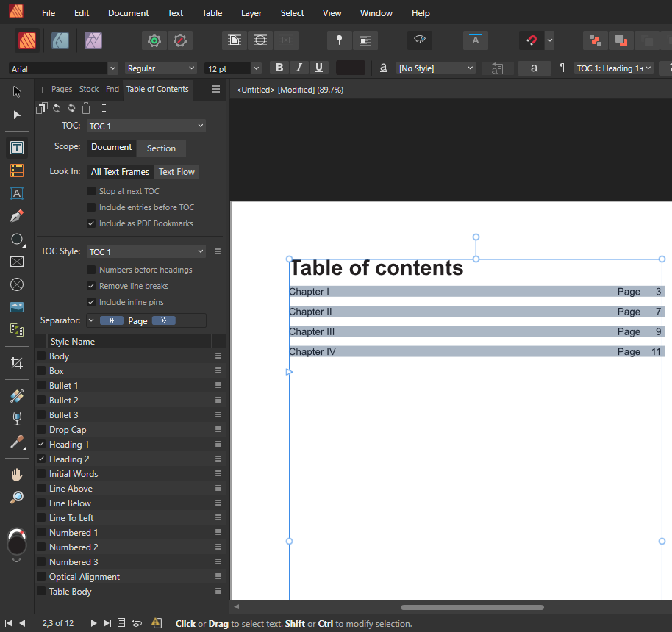Screen dimensions: 672x632
Task: Choose the Zoom magnifier tool
Action: tap(17, 498)
